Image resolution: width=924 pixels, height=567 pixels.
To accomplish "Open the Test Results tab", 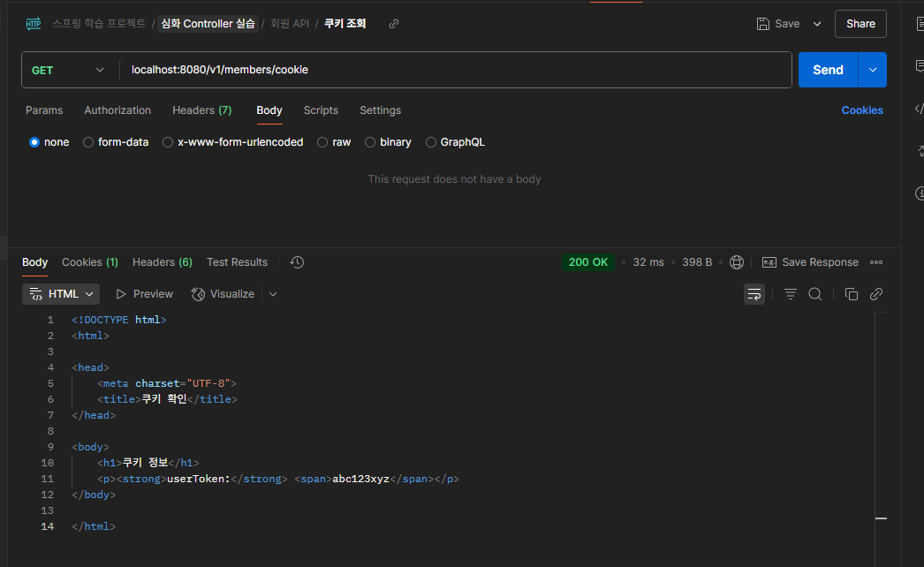I will [237, 262].
